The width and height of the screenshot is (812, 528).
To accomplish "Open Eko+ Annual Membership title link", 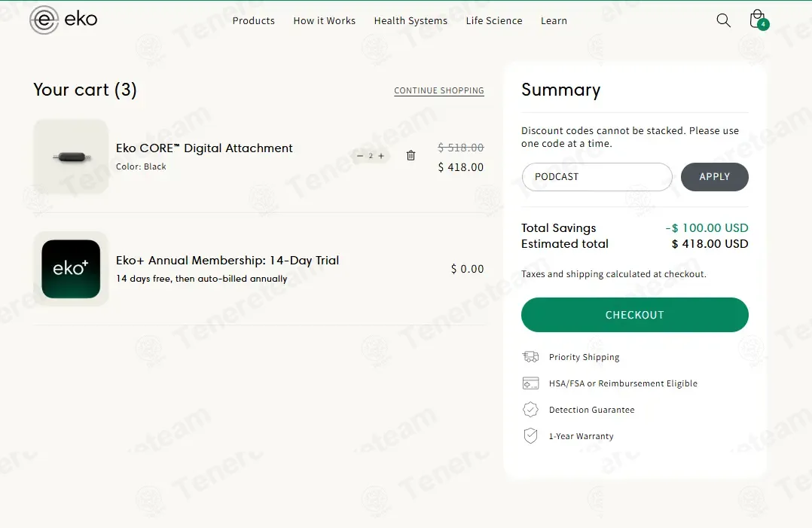I will coord(227,261).
